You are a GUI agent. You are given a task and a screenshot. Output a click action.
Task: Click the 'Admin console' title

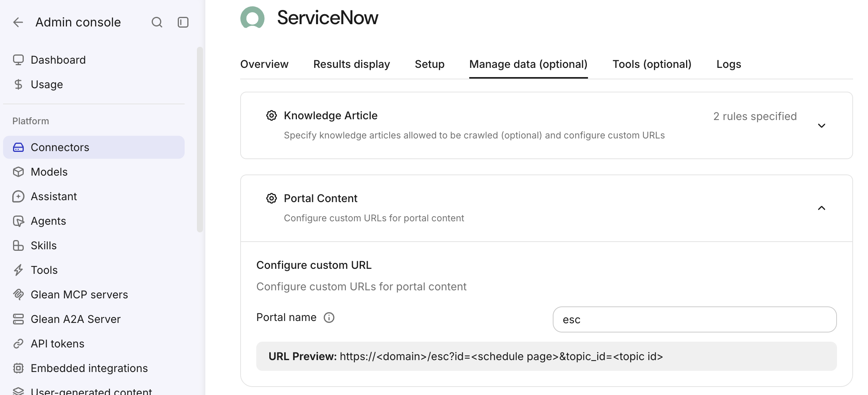(78, 22)
